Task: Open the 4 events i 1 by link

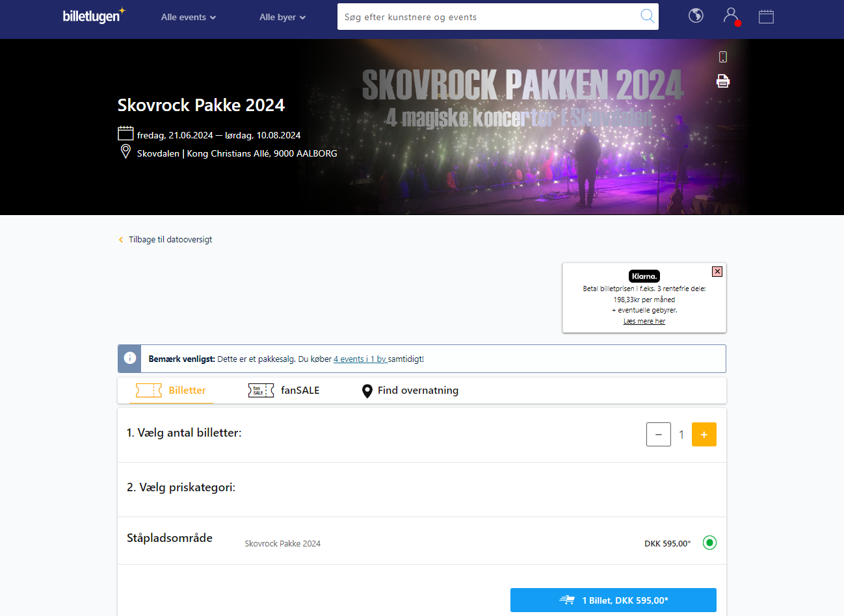Action: [360, 359]
